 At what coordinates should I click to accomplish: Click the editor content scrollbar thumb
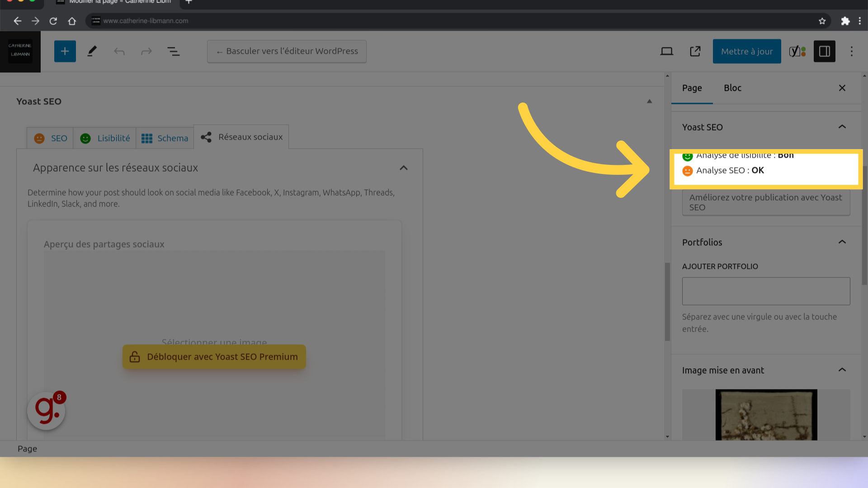[667, 302]
